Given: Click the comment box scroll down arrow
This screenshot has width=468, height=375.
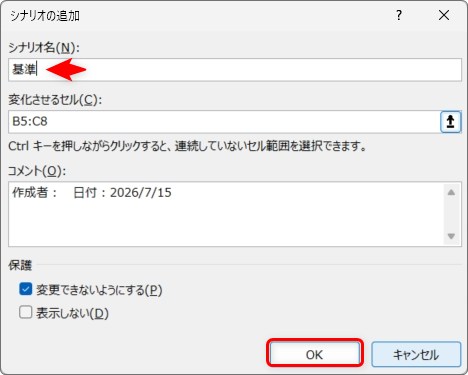Looking at the screenshot, I should pos(451,236).
